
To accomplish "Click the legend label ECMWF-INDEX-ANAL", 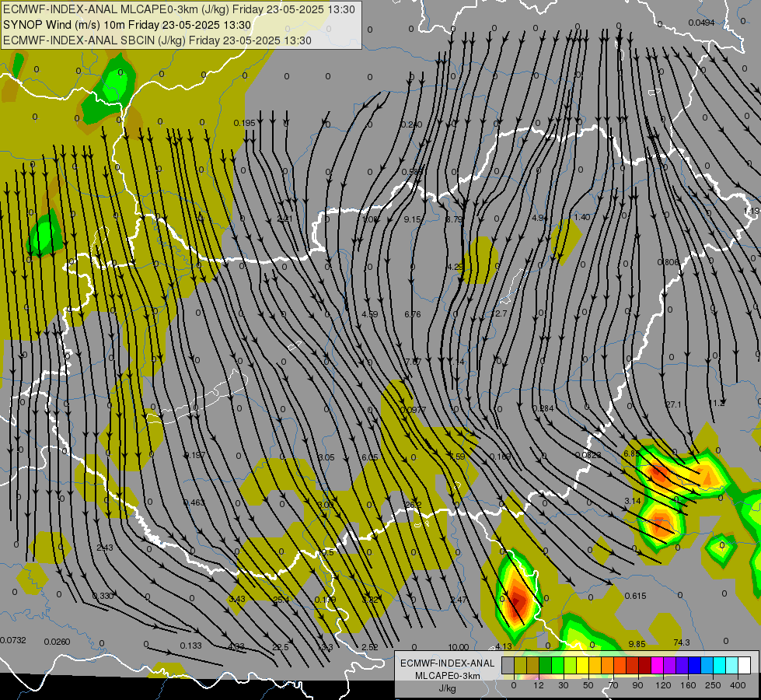I will coord(448,663).
